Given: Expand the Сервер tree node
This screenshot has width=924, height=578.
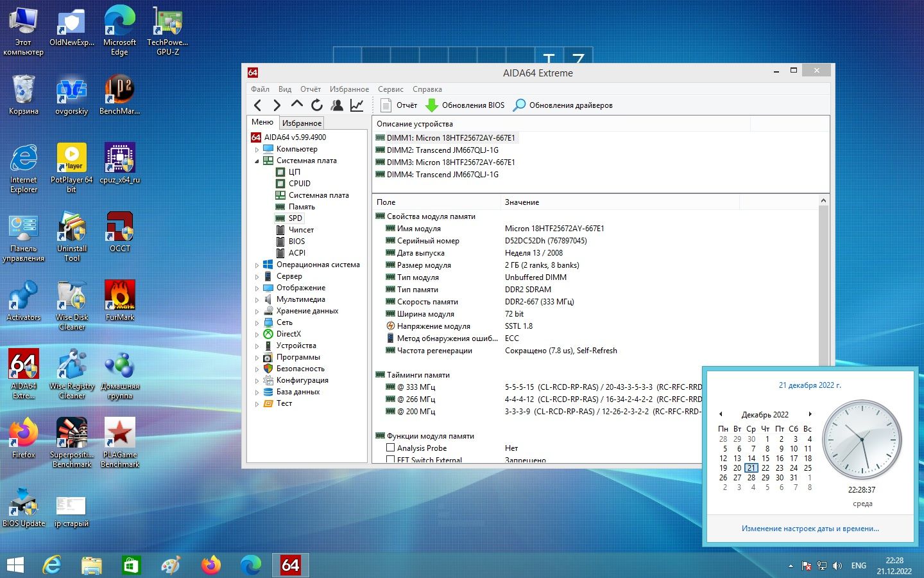Looking at the screenshot, I should pos(257,276).
